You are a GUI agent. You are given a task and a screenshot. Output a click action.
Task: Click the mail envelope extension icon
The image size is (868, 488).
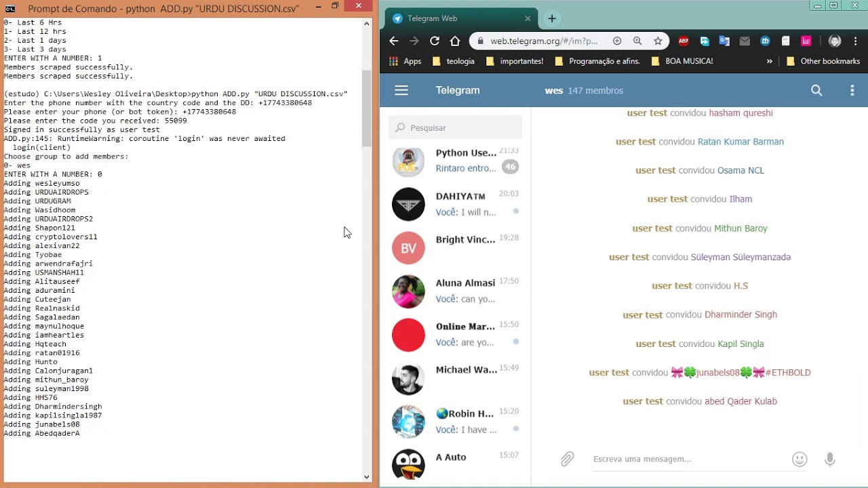[x=745, y=41]
